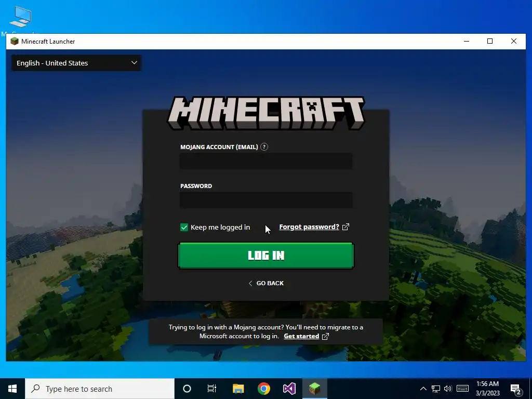Open the touch keyboard tray icon
532x399 pixels.
coord(462,389)
